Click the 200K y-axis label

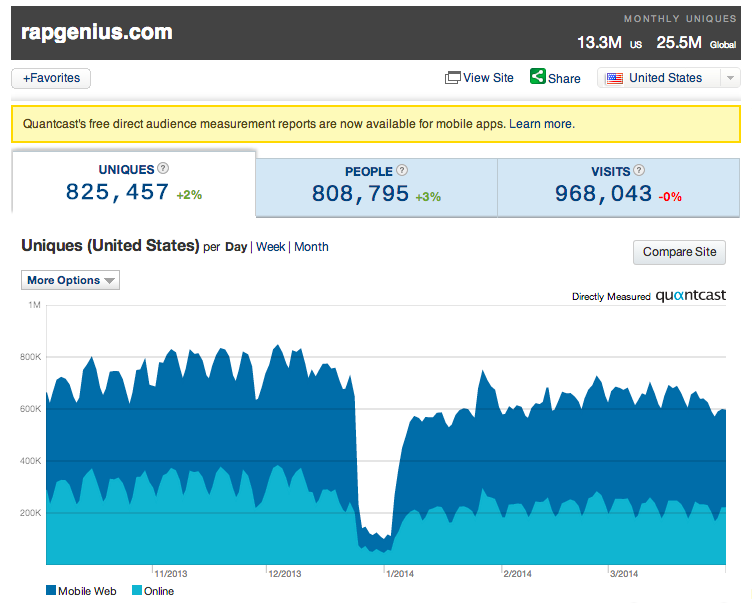click(x=31, y=513)
